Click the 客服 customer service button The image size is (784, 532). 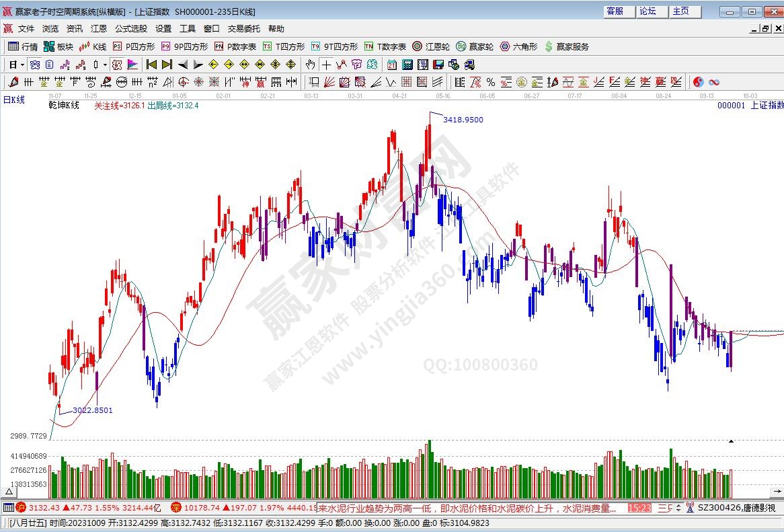615,11
